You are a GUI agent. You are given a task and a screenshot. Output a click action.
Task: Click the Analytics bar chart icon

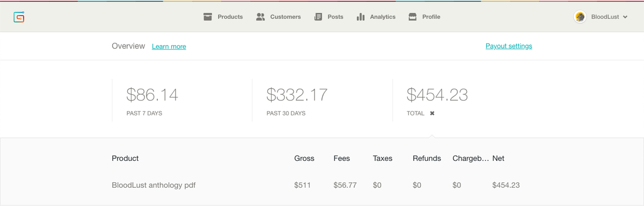[361, 17]
